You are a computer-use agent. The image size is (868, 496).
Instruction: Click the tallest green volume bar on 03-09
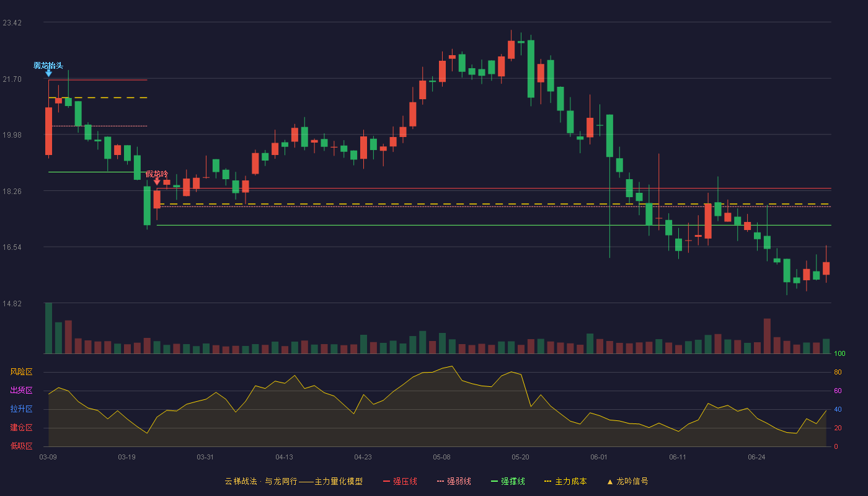[48, 328]
